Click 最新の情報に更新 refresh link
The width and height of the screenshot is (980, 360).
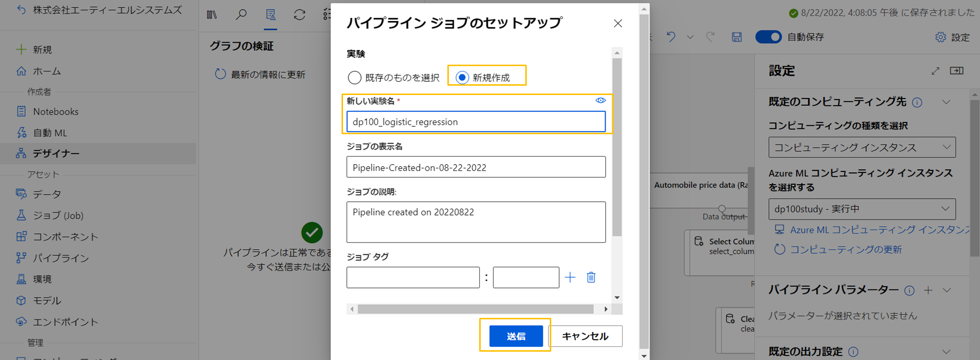pos(260,74)
